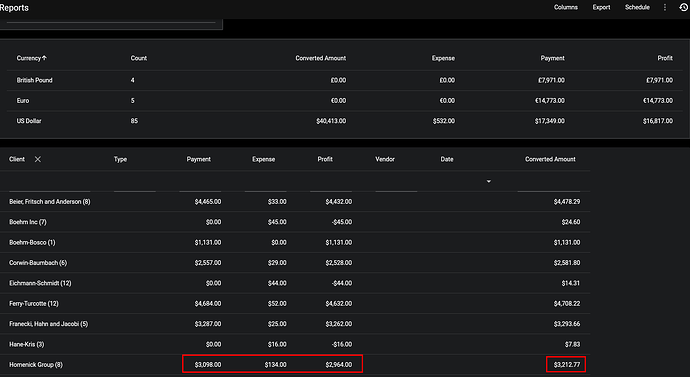Open the three-dot more options menu
Viewport: 690px width, 377px height.
click(664, 7)
